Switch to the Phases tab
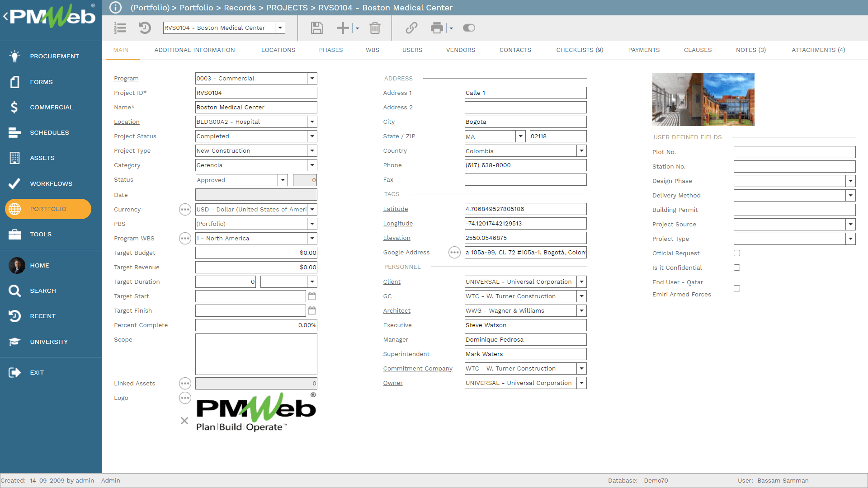868x488 pixels. coord(331,50)
